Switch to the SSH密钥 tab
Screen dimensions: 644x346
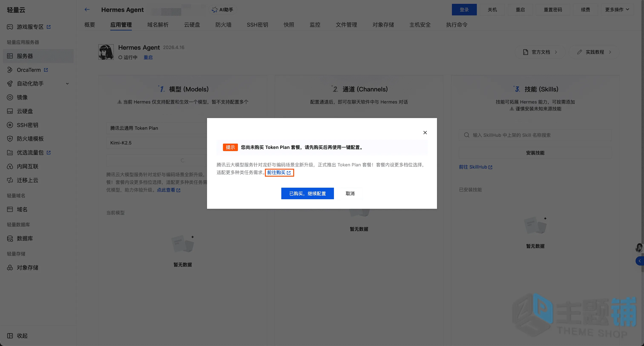[x=257, y=25]
